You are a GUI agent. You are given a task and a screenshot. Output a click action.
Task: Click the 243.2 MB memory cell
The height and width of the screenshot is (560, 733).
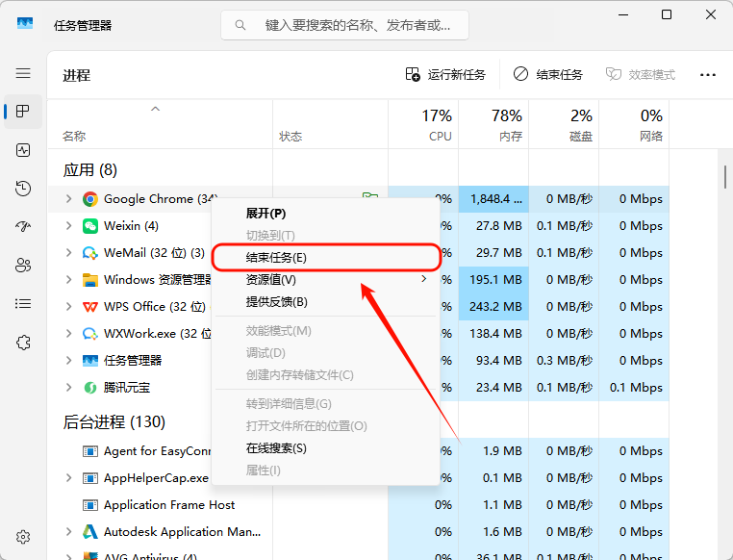tap(493, 307)
